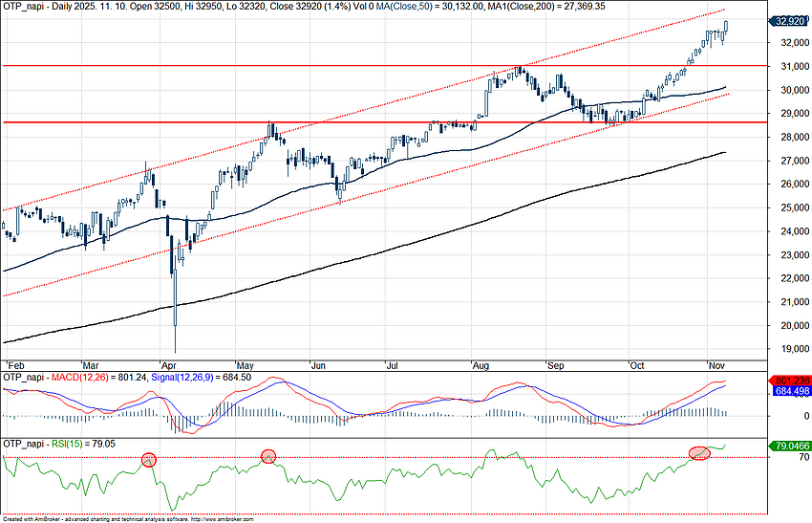Image resolution: width=812 pixels, height=523 pixels.
Task: Select the April RSI overbought red circle
Action: tap(149, 459)
